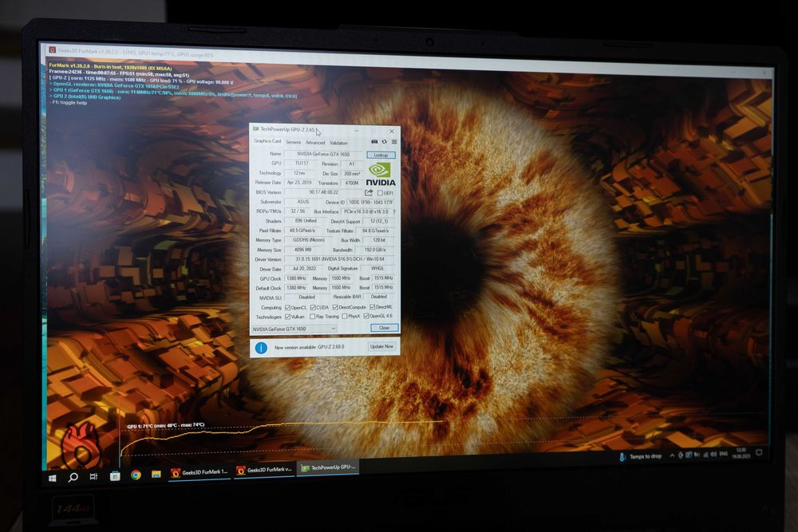
Task: Click the NVIDIA logo in GPU-Z
Action: 381,175
